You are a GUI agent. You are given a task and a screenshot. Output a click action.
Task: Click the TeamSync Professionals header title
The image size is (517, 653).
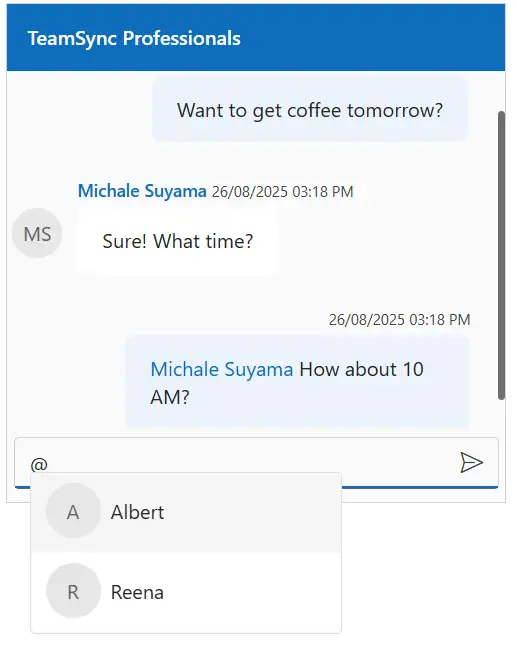(134, 38)
